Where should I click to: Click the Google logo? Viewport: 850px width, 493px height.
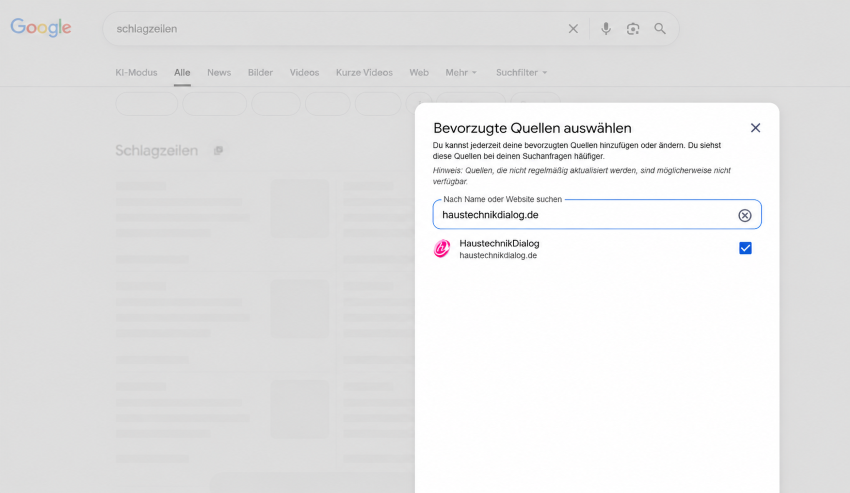pyautogui.click(x=41, y=28)
